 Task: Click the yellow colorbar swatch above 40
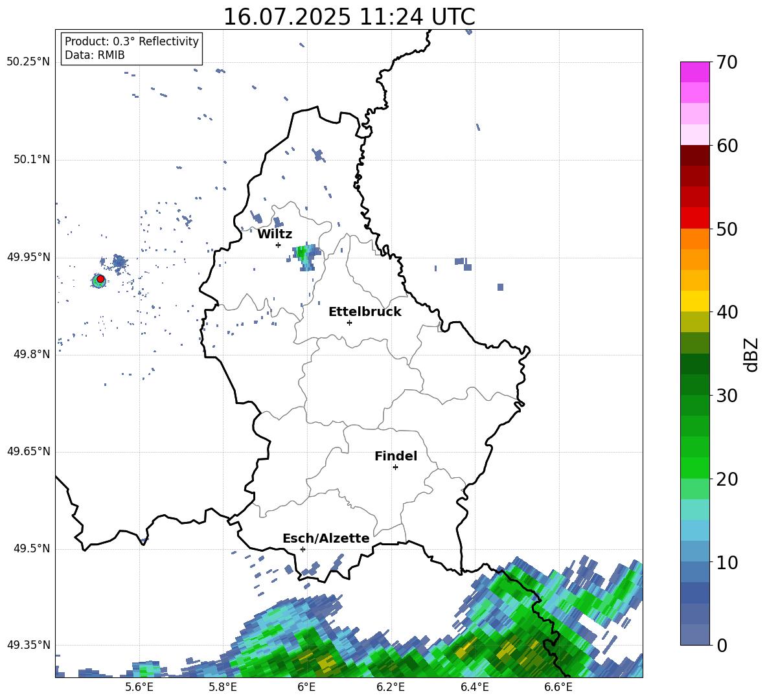695,301
